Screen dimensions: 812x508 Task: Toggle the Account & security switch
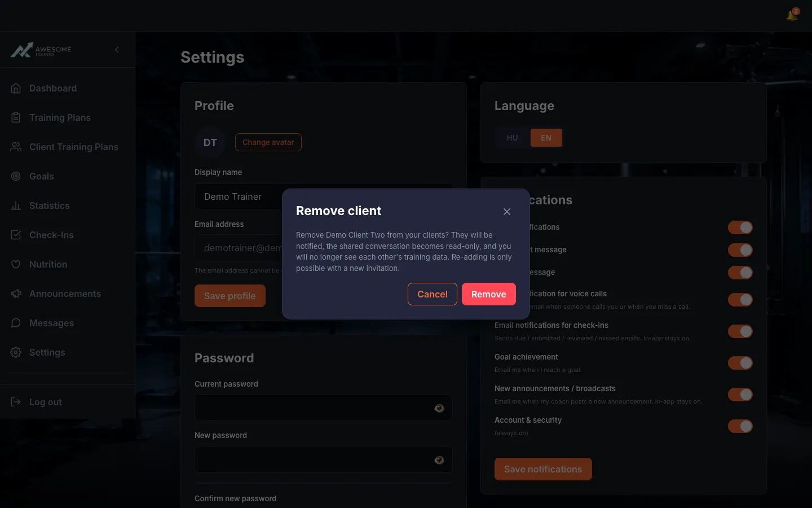click(x=740, y=426)
